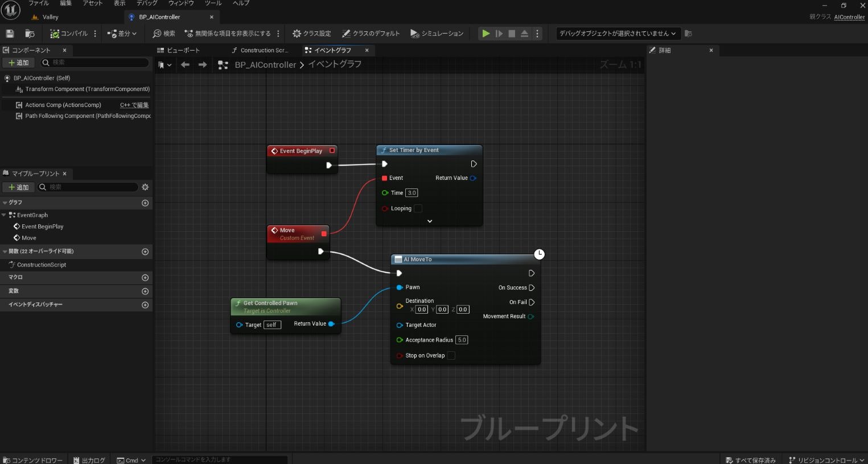This screenshot has width=868, height=464.
Task: Open 出力ログ output log
Action: (89, 460)
